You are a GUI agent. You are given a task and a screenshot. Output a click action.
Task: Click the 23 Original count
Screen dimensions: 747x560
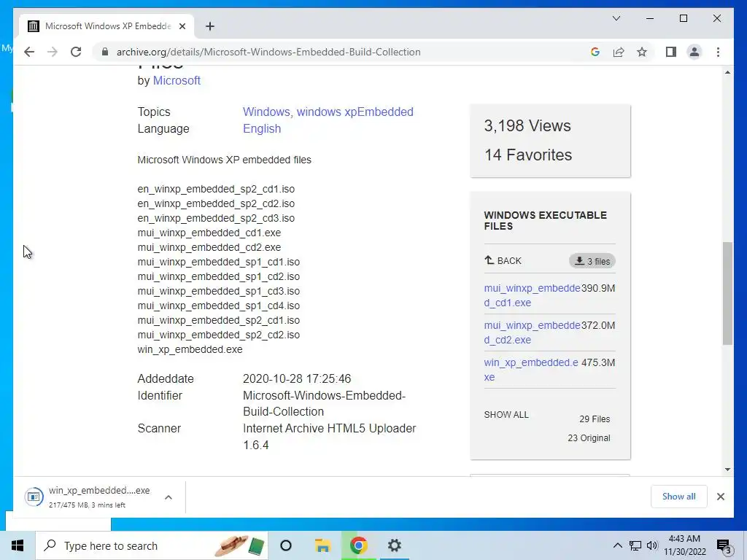coord(589,438)
